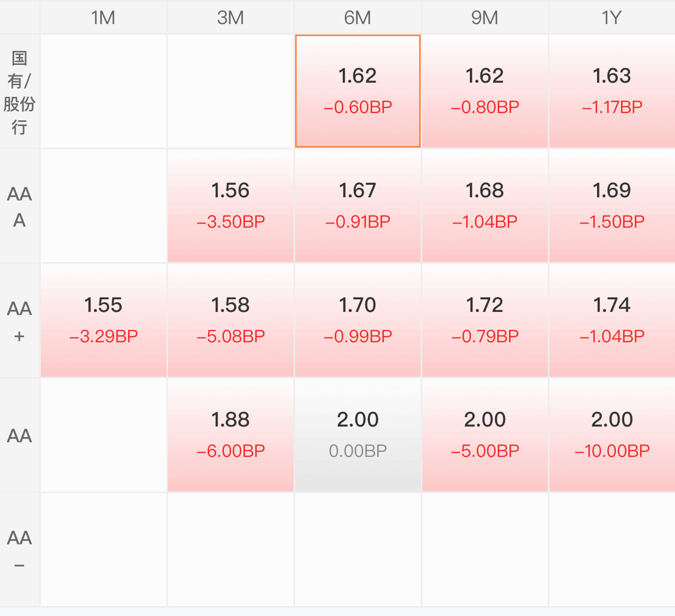Open the AAA 1Y cell showing 1.69
Screen dimensions: 675x616
point(612,206)
